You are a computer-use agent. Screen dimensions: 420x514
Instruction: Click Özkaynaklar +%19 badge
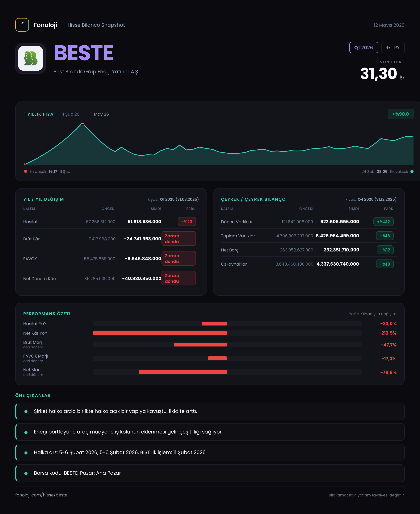tap(385, 264)
